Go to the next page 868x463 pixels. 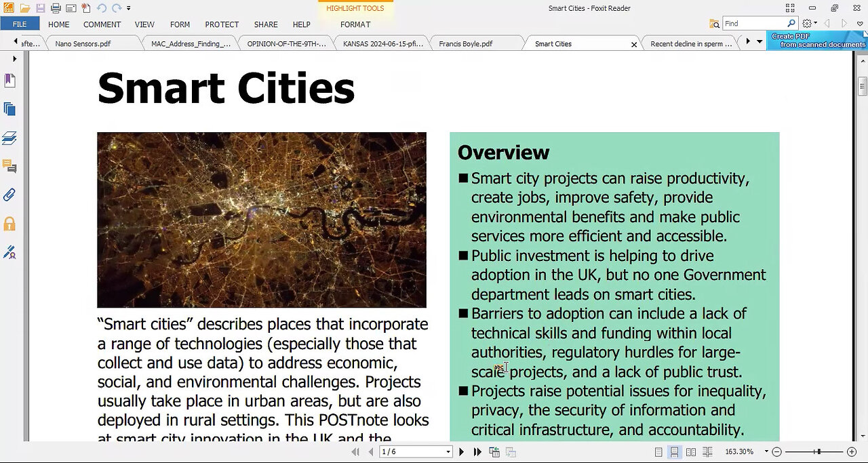[x=462, y=452]
